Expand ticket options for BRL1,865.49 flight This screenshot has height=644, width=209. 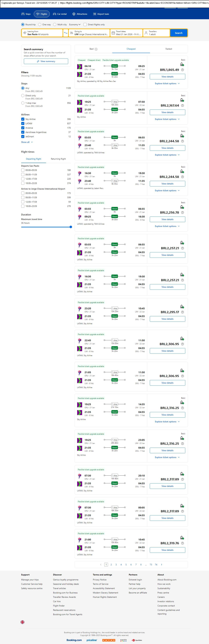[x=167, y=83]
